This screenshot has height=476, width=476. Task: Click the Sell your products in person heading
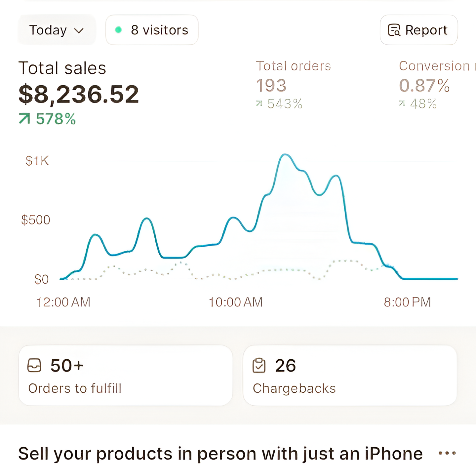(220, 454)
